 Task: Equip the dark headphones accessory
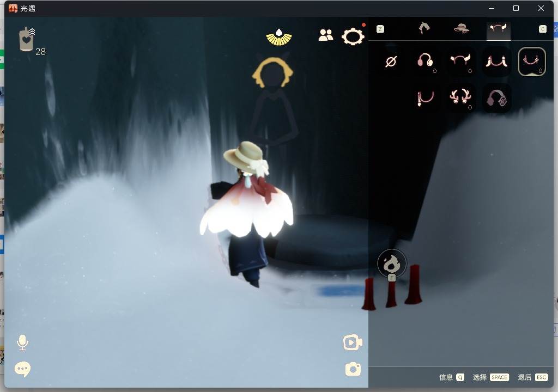[497, 98]
